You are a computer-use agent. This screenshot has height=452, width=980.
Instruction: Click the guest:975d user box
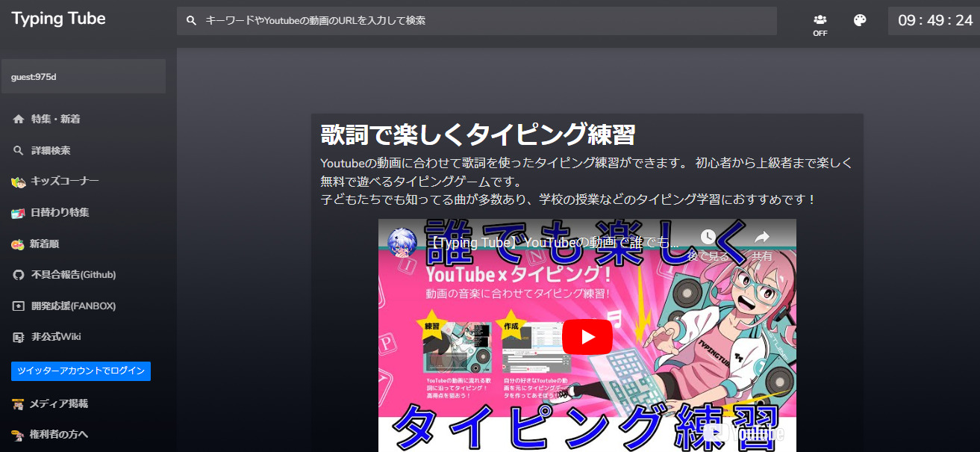coord(84,76)
